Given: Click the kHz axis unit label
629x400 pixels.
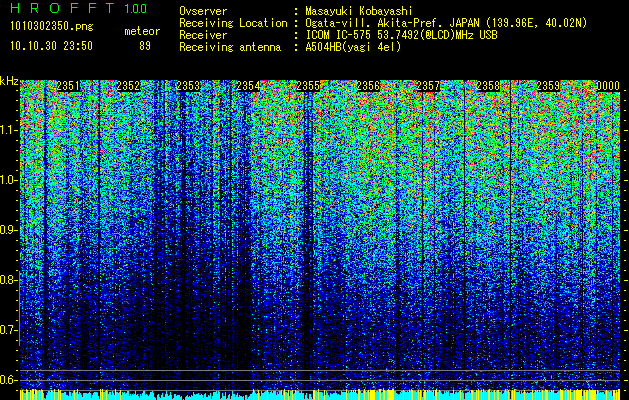Looking at the screenshot, I should (9, 81).
